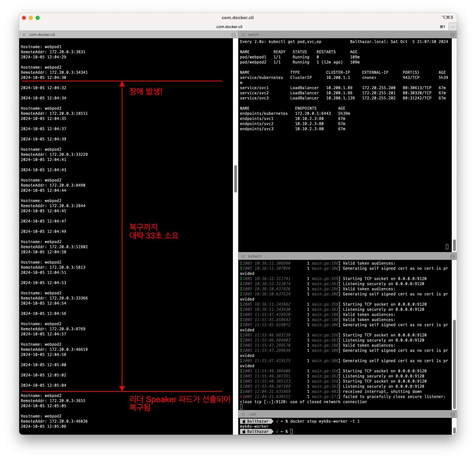Click RemoteAddr 172.20.0.3:46836

54,421
